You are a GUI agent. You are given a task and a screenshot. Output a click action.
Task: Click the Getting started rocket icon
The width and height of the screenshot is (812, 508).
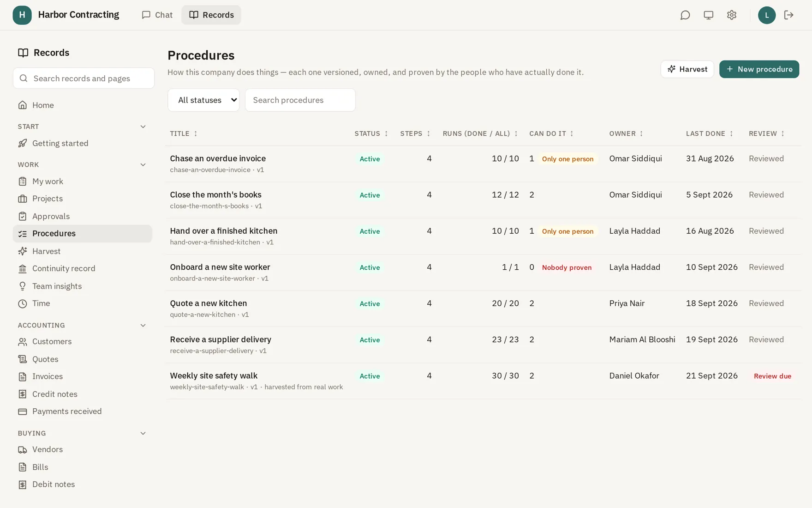click(23, 143)
